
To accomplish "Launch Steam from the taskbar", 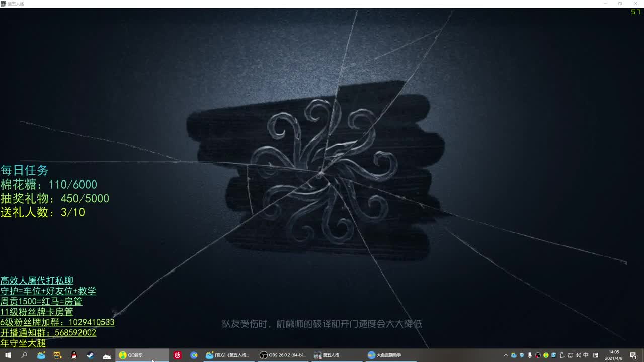I will point(90,355).
